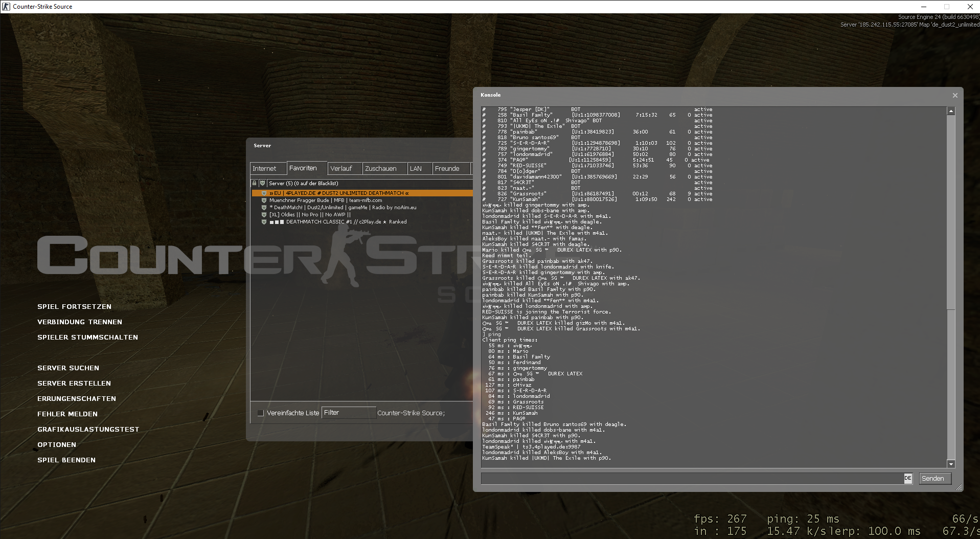
Task: Click console scrollbar up arrow
Action: [951, 111]
